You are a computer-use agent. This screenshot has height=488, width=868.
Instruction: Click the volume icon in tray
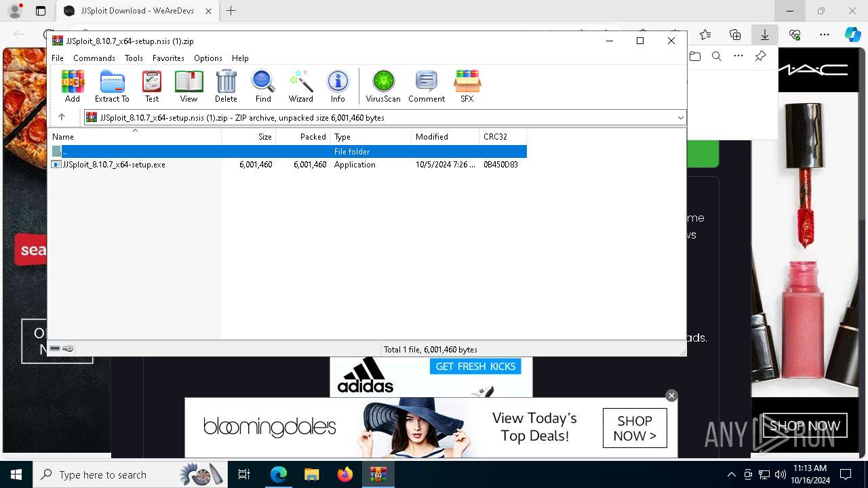781,474
